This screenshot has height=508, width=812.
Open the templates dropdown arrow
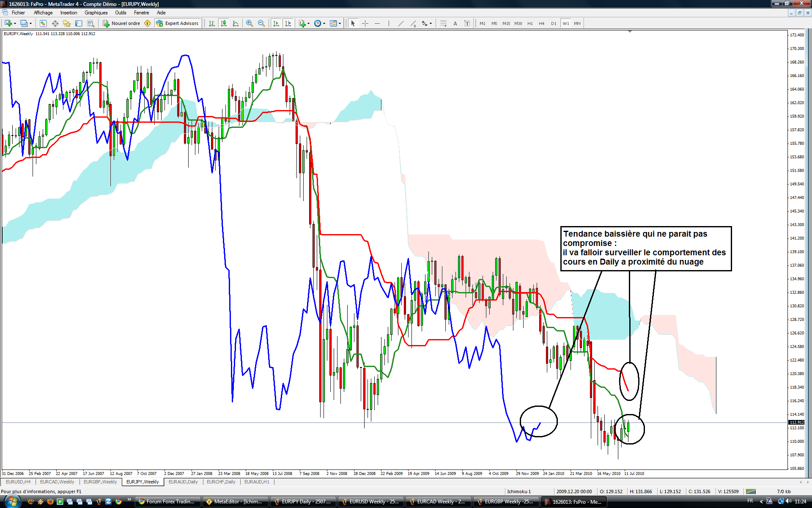click(x=340, y=24)
